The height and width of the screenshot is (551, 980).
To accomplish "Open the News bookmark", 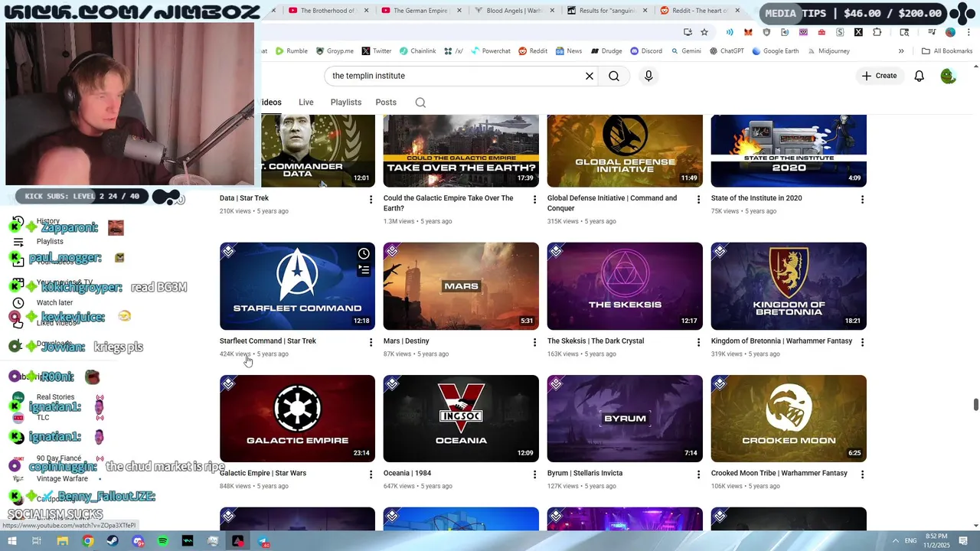I will pyautogui.click(x=568, y=51).
